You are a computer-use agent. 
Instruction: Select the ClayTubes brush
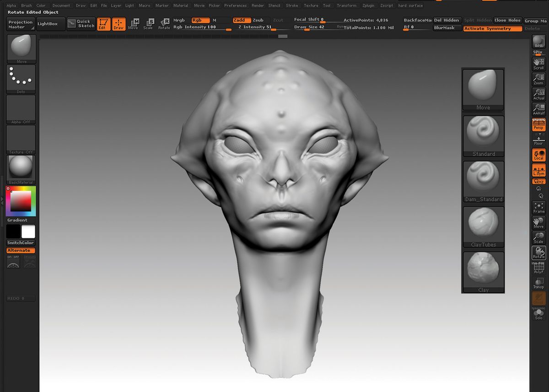[x=483, y=225]
